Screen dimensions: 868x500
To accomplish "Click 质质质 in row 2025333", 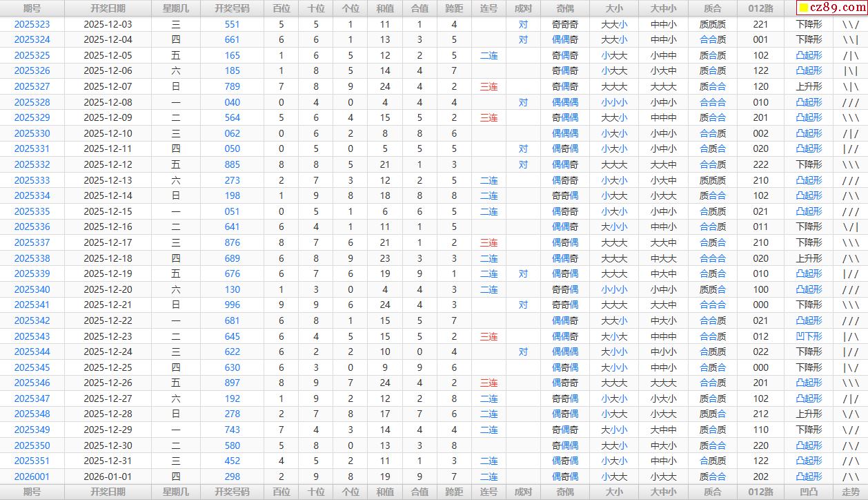I will [712, 180].
